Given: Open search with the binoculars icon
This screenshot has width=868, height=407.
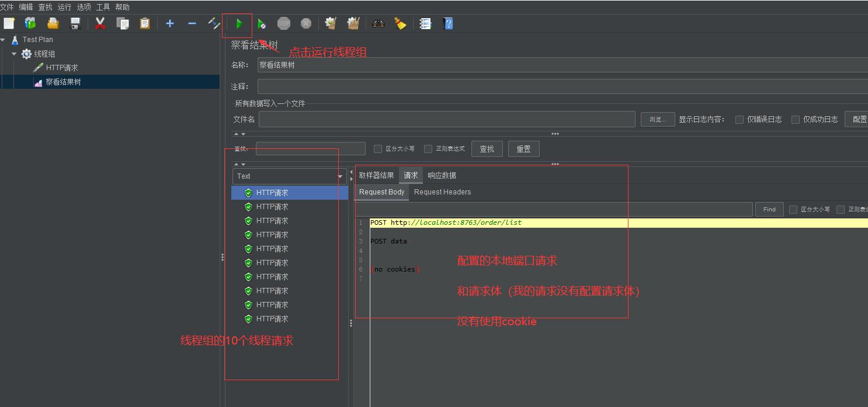Looking at the screenshot, I should coord(379,23).
